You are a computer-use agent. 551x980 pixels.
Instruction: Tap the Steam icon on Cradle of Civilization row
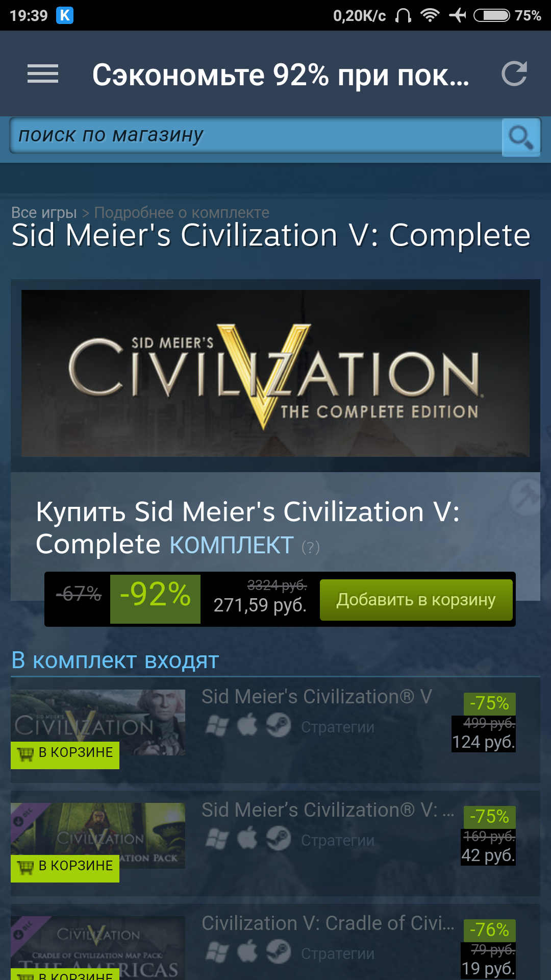coord(279,952)
